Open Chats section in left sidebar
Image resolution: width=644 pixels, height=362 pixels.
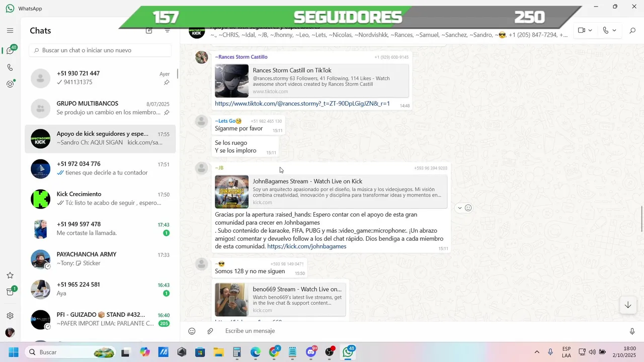point(10,50)
